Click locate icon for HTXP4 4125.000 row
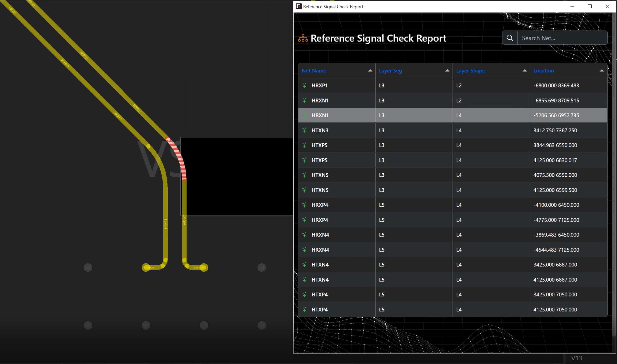Image resolution: width=617 pixels, height=364 pixels. coord(304,310)
